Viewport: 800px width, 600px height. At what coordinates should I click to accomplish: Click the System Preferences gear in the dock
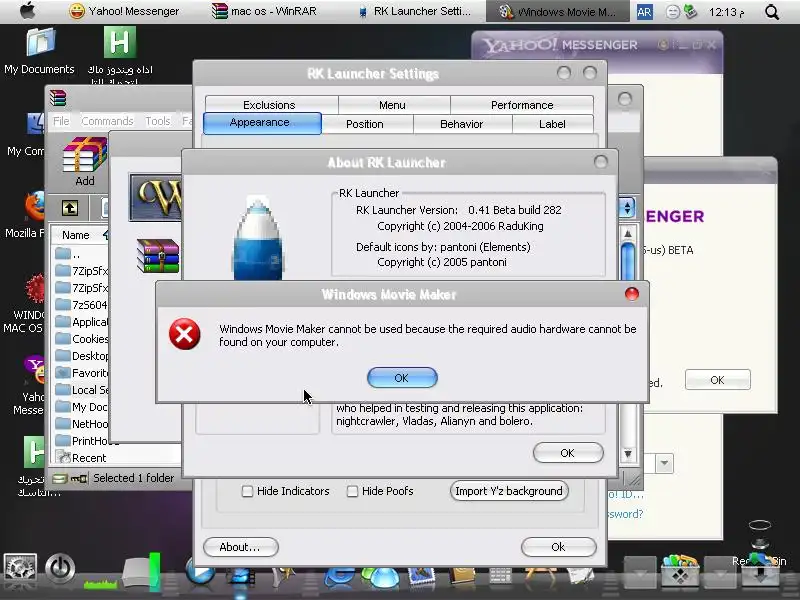[20, 568]
